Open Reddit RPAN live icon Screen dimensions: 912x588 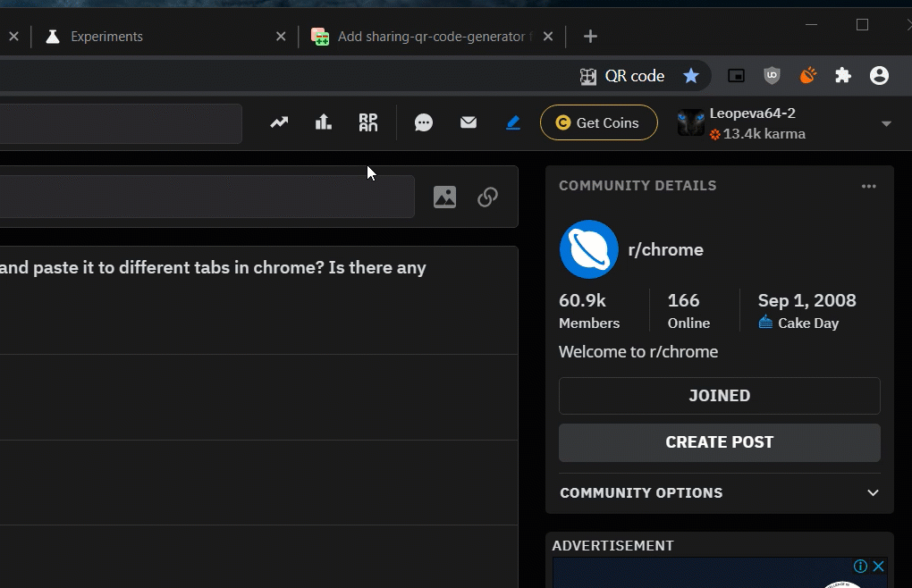tap(368, 122)
